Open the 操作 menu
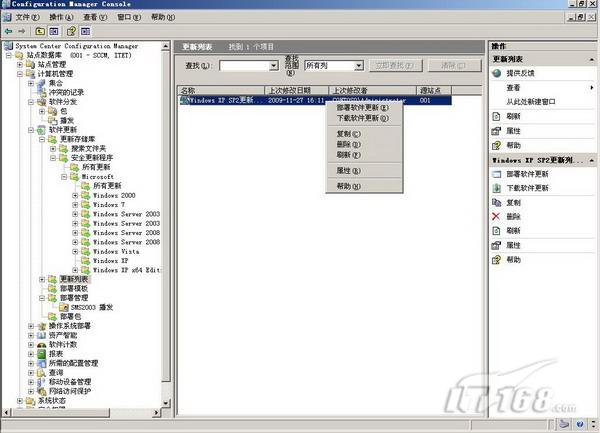 (61, 17)
